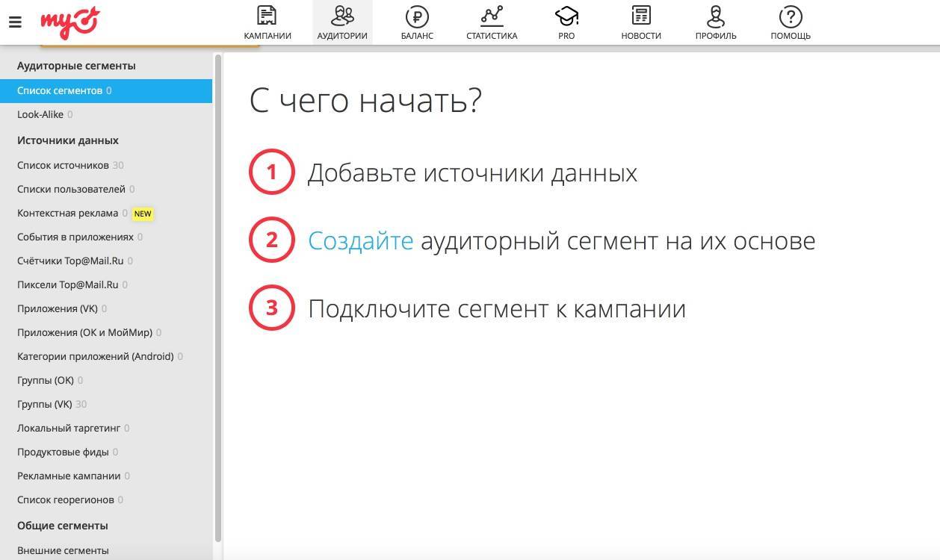Open the hamburger menu icon

(15, 22)
